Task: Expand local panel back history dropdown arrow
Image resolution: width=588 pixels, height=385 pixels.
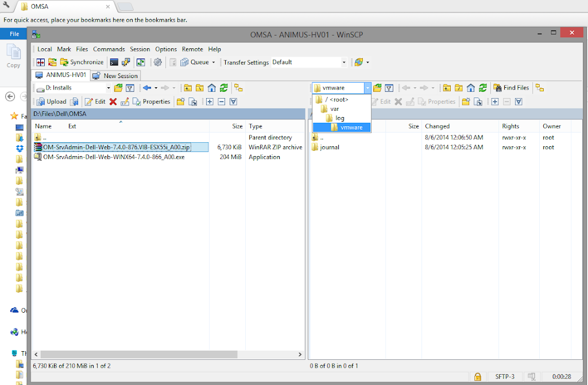Action: coord(156,88)
